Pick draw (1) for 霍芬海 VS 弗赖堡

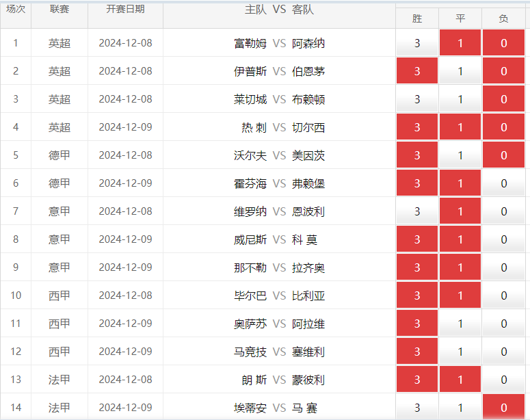460,183
